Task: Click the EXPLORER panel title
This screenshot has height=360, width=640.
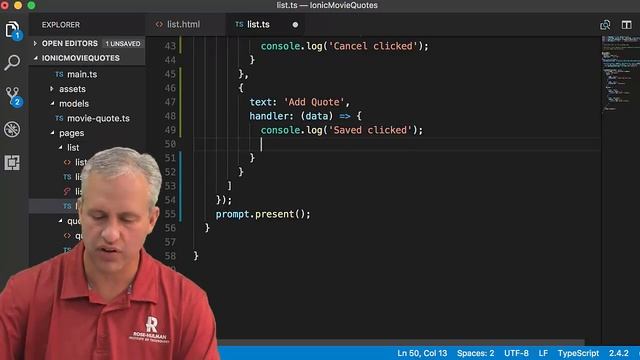Action: pyautogui.click(x=61, y=25)
